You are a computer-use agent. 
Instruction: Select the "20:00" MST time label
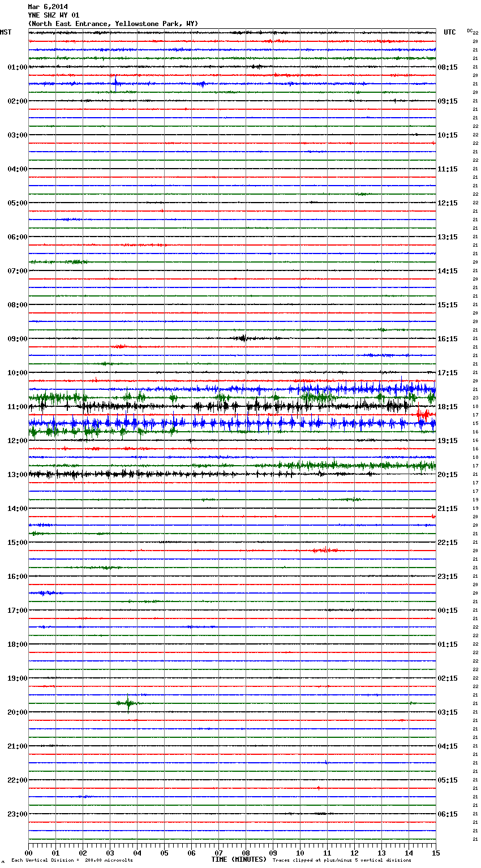click(x=18, y=712)
